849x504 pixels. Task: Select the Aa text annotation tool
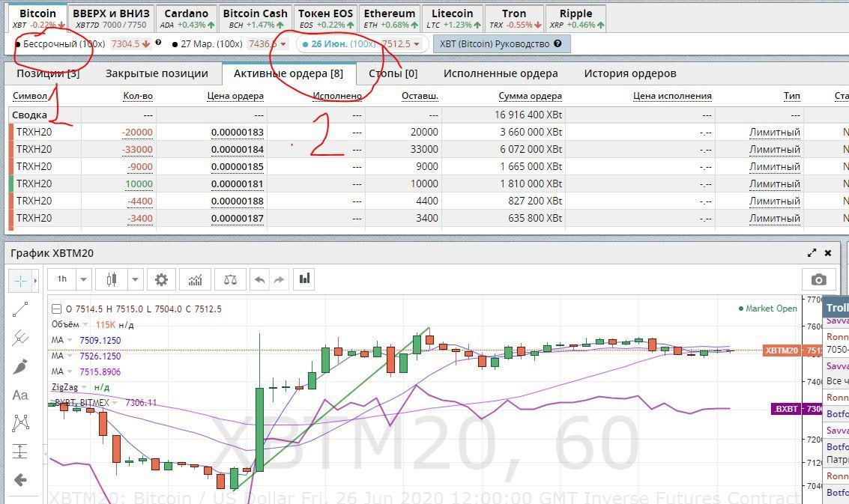click(20, 395)
